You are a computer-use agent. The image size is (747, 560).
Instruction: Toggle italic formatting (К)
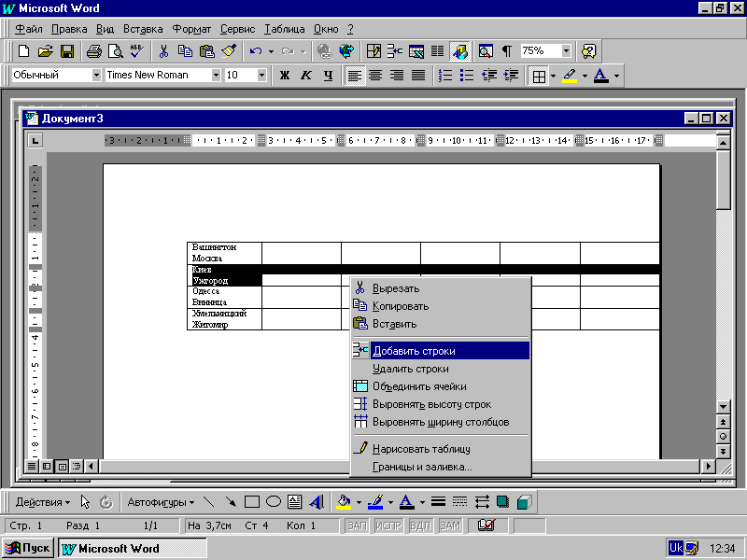click(x=306, y=76)
